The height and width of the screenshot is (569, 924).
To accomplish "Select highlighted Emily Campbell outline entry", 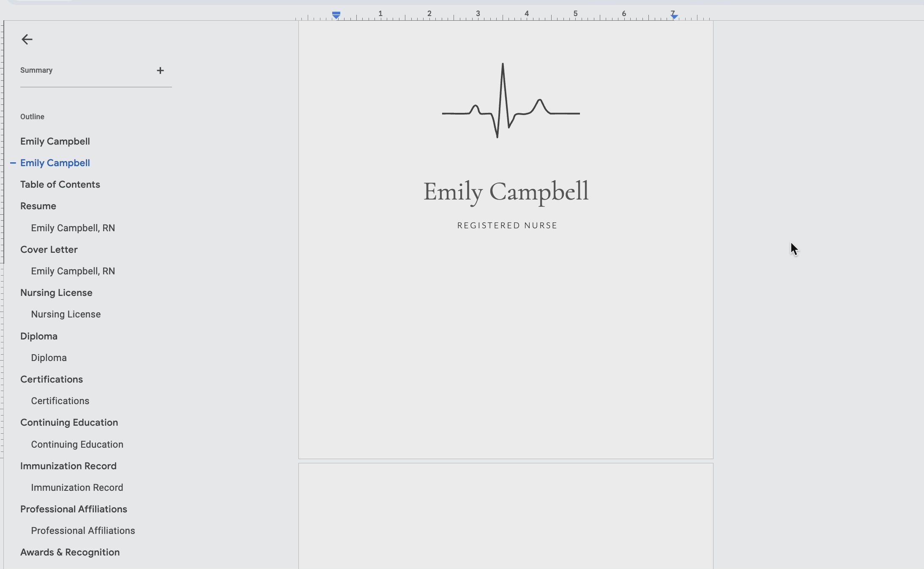I will tap(55, 163).
